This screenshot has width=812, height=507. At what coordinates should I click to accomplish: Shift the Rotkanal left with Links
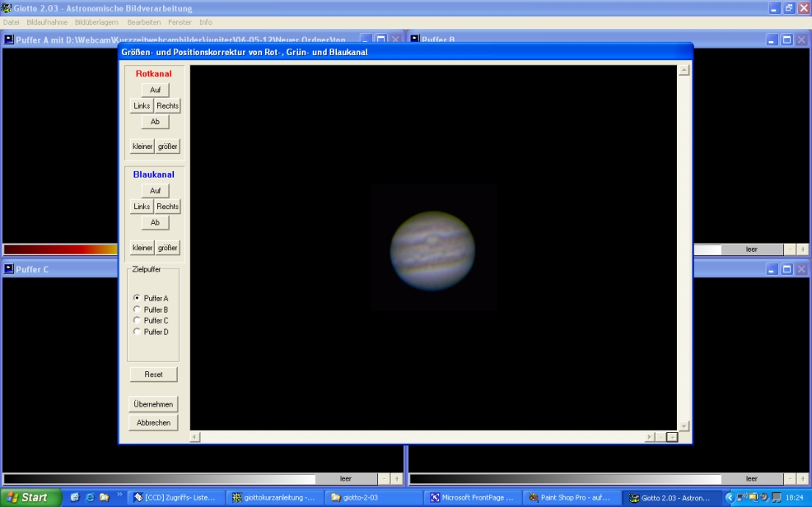pyautogui.click(x=142, y=106)
